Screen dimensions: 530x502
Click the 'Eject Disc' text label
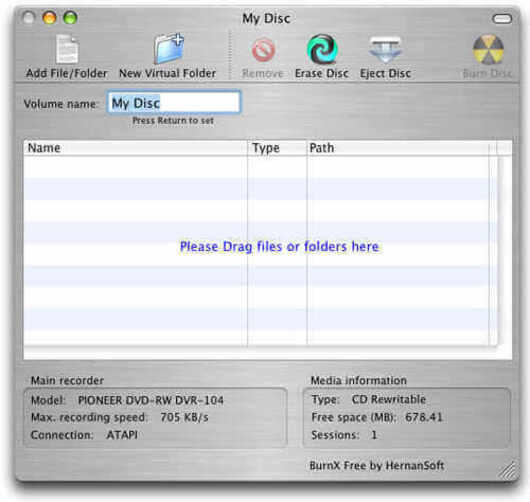click(x=385, y=73)
